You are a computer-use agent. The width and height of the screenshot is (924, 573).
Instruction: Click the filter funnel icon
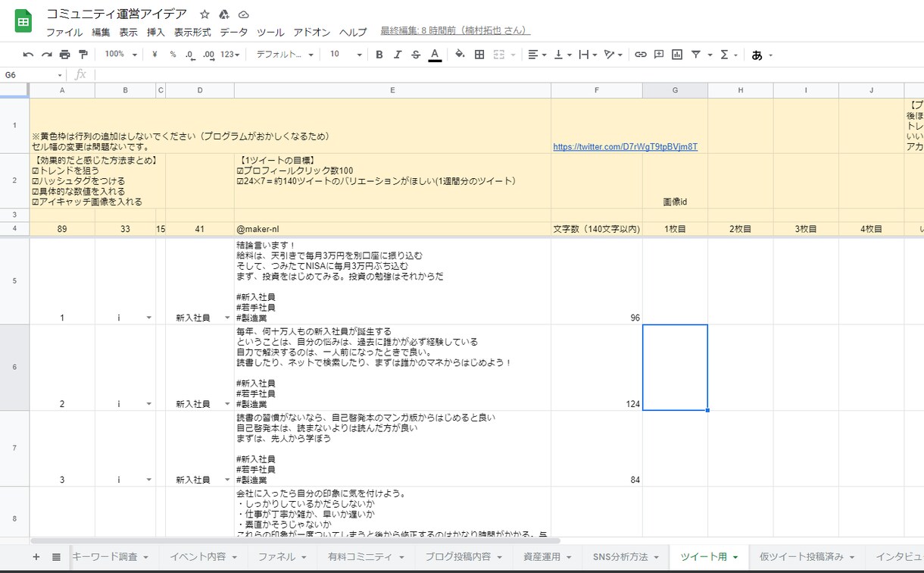696,55
